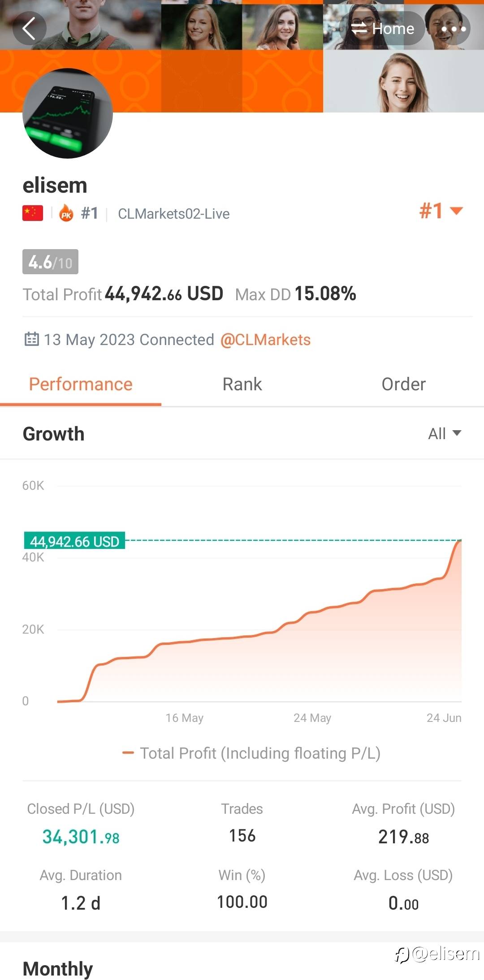This screenshot has width=484, height=980.
Task: Tap the CLMarkets02-Live account label
Action: (x=173, y=214)
